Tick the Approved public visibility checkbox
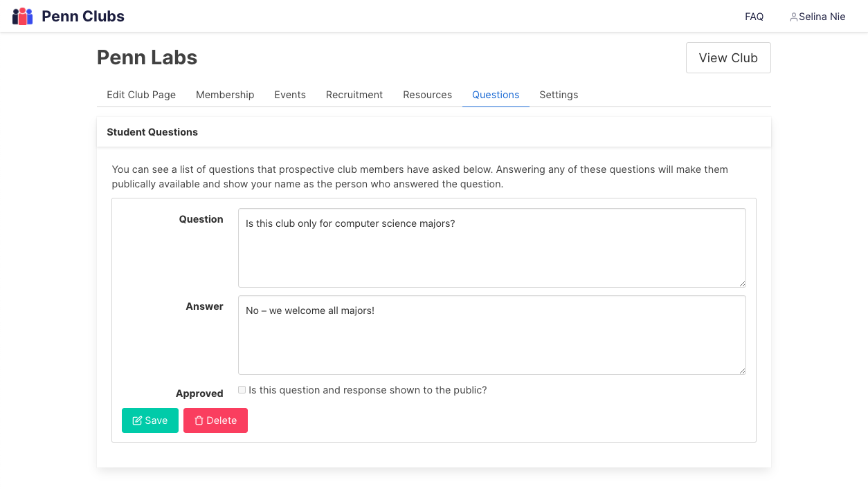Viewport: 868px width, 491px height. (x=242, y=390)
